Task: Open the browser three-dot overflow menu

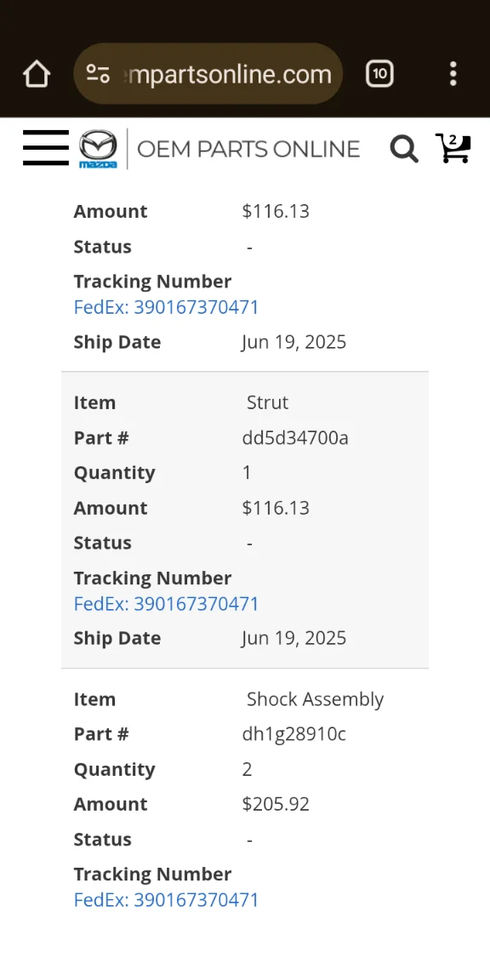Action: click(453, 74)
